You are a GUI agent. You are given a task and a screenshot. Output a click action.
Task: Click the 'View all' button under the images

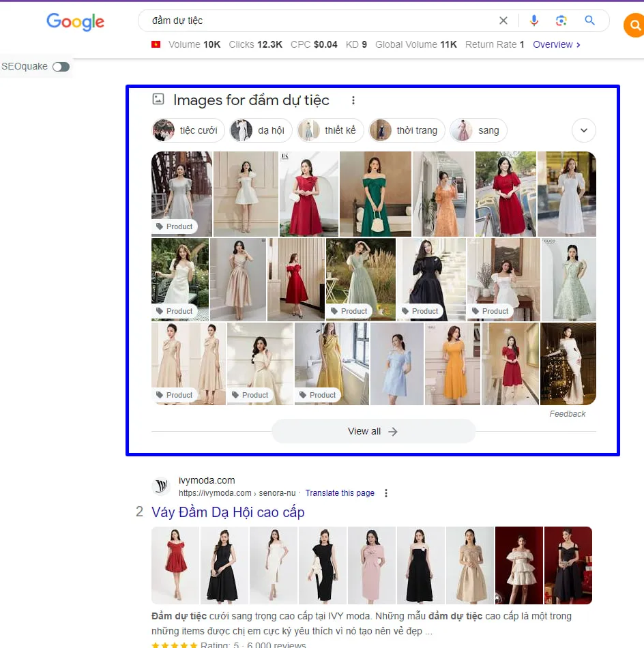[x=372, y=431]
